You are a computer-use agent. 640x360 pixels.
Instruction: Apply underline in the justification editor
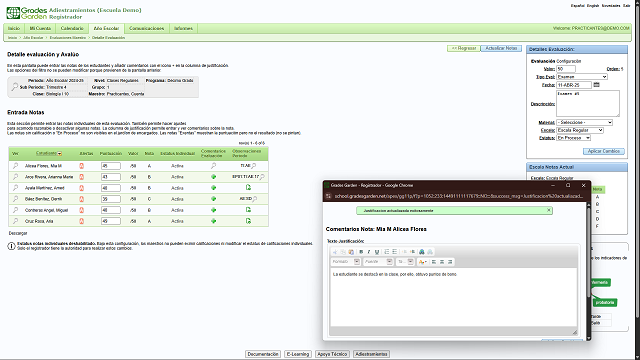[x=377, y=252]
